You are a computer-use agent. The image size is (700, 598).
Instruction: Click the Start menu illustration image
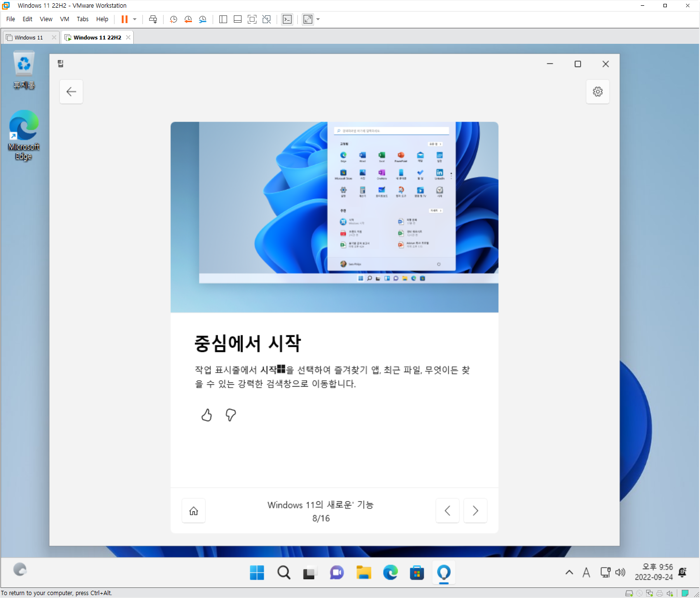point(334,217)
